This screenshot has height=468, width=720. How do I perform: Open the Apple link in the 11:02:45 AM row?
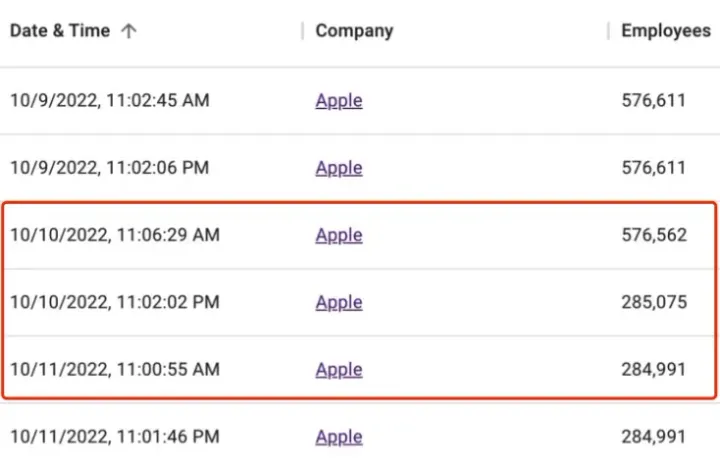click(x=339, y=101)
